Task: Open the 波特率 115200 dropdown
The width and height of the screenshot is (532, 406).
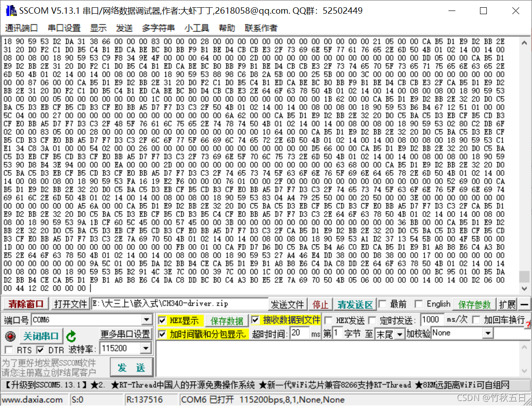Action: pos(147,348)
